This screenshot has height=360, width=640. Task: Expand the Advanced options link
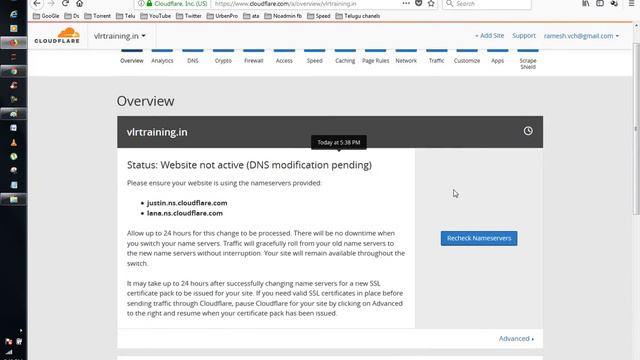(516, 338)
